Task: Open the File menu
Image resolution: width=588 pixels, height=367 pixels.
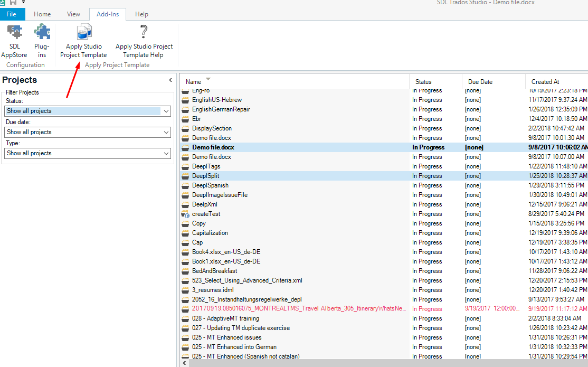Action: [x=11, y=14]
